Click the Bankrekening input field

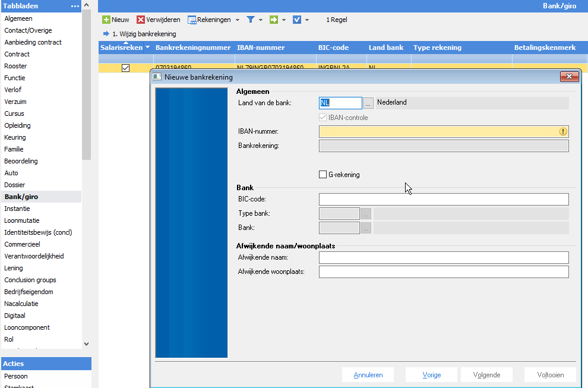[x=444, y=146]
